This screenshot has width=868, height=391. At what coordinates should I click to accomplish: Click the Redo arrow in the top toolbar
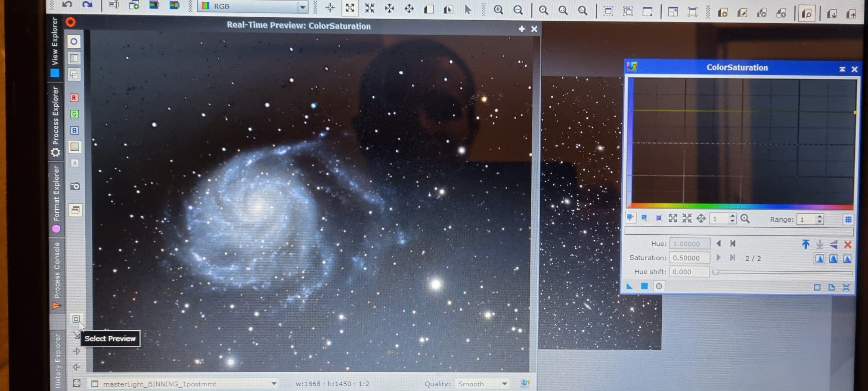[87, 4]
